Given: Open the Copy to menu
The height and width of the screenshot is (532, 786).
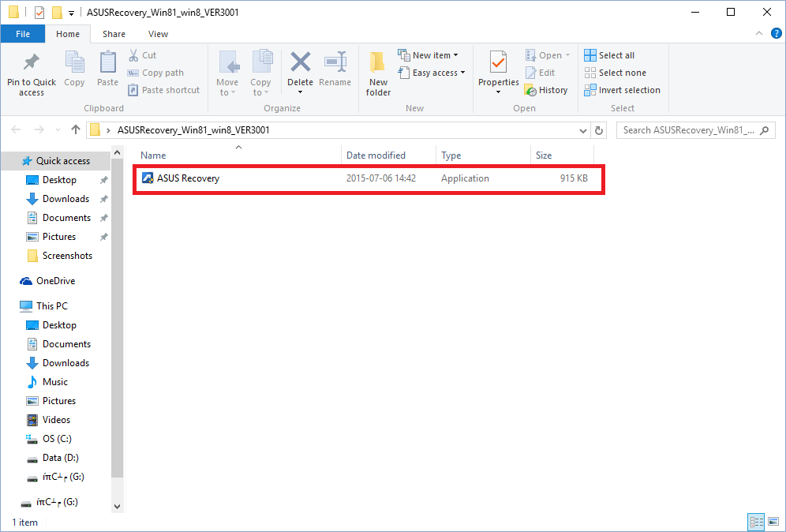Looking at the screenshot, I should pyautogui.click(x=260, y=73).
